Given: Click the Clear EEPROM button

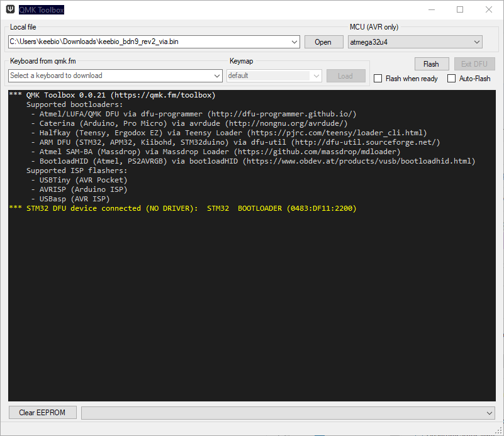Looking at the screenshot, I should click(43, 413).
